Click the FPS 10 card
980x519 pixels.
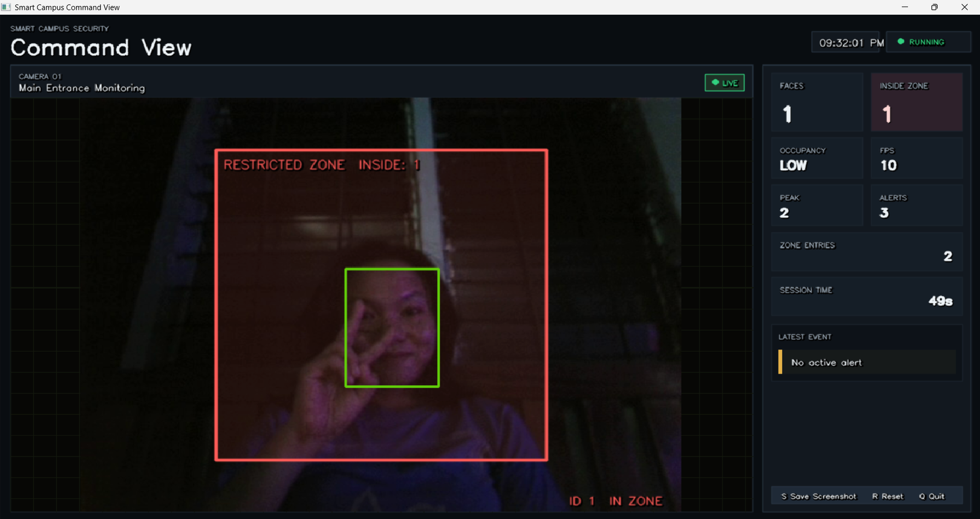pyautogui.click(x=917, y=159)
